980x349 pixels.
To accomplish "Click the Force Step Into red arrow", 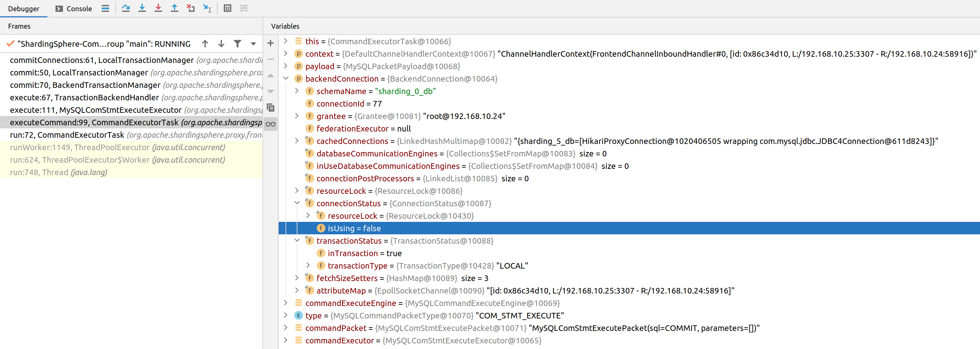I will point(158,8).
